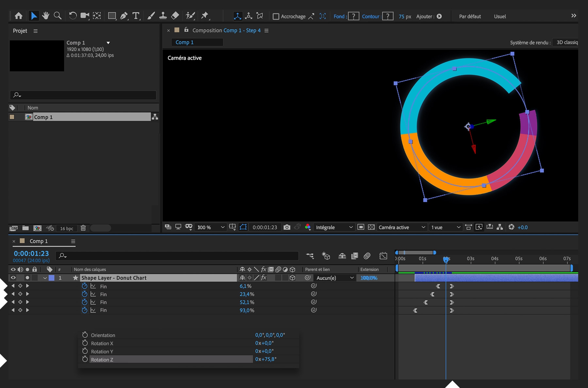Enable the Accrochage snapping checkbox

(x=276, y=16)
